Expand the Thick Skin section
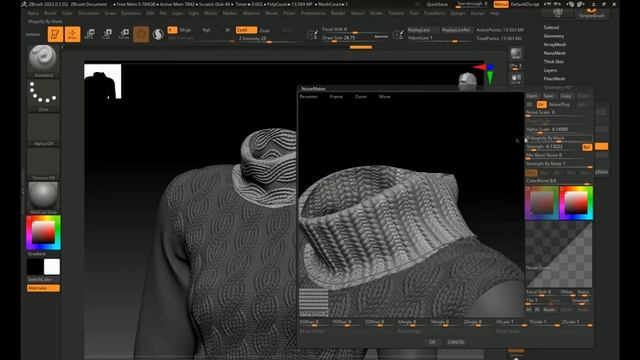Image resolution: width=640 pixels, height=360 pixels. (553, 62)
